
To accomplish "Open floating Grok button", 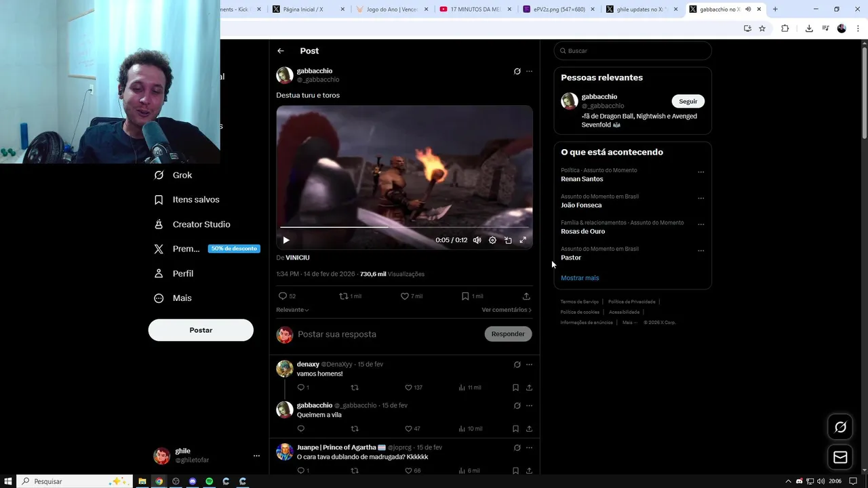I will click(x=840, y=427).
